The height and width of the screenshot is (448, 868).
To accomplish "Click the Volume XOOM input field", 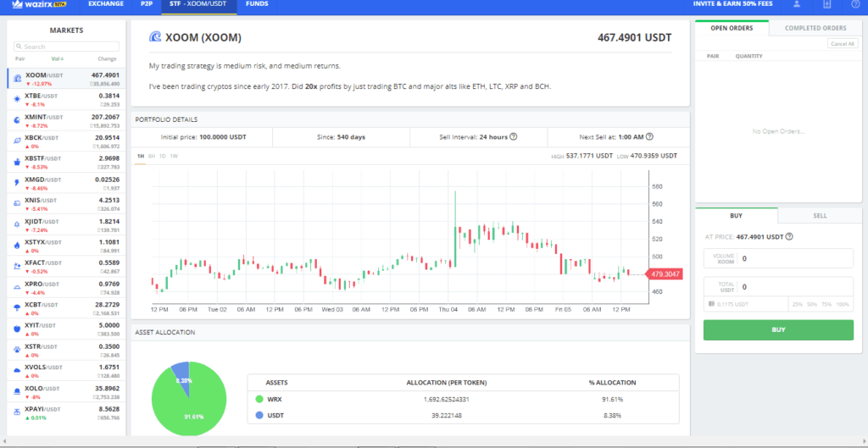I will point(778,258).
